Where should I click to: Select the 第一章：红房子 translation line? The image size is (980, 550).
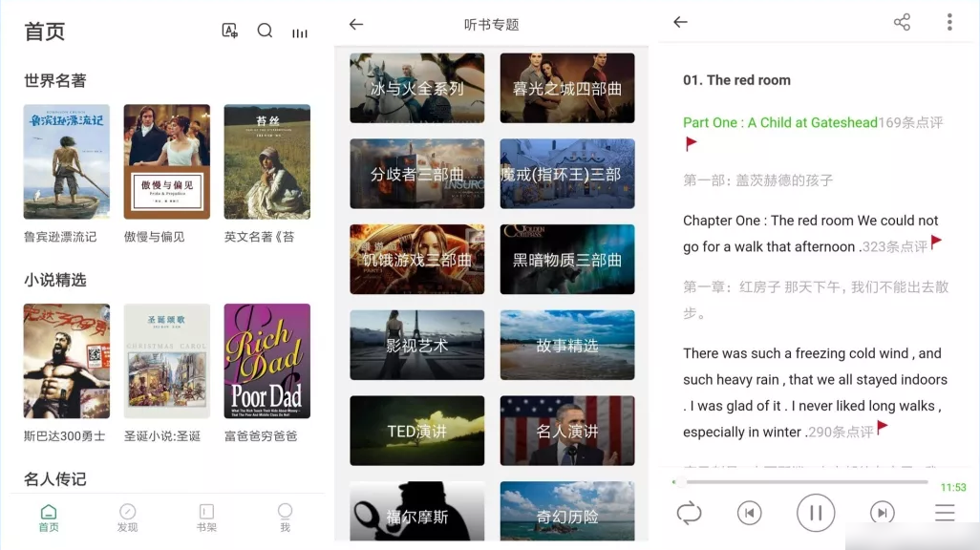point(816,300)
